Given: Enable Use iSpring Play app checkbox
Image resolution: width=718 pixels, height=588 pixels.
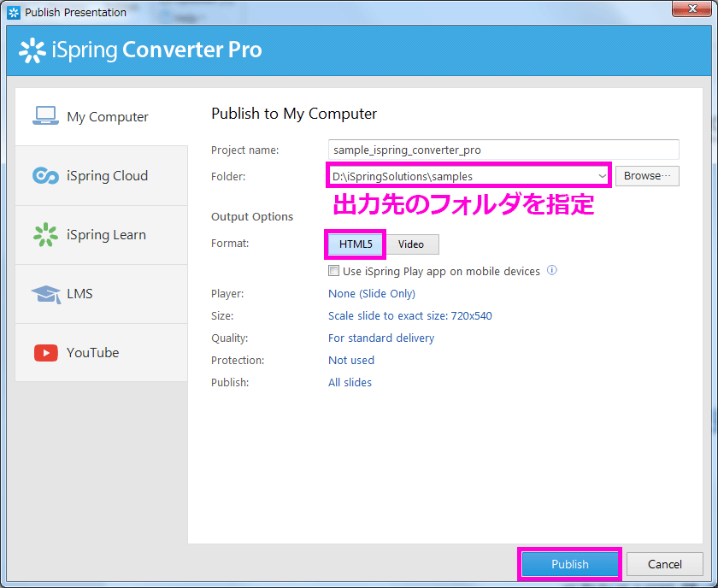Looking at the screenshot, I should pos(334,271).
